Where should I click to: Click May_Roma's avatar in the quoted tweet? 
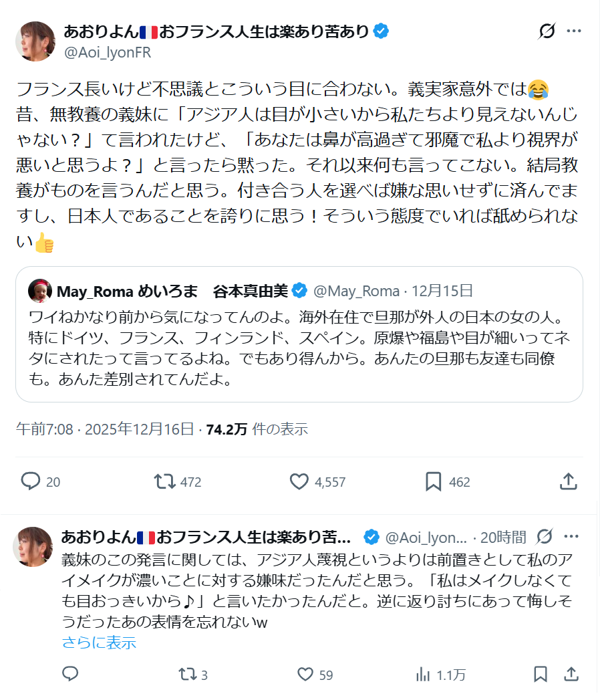40,291
